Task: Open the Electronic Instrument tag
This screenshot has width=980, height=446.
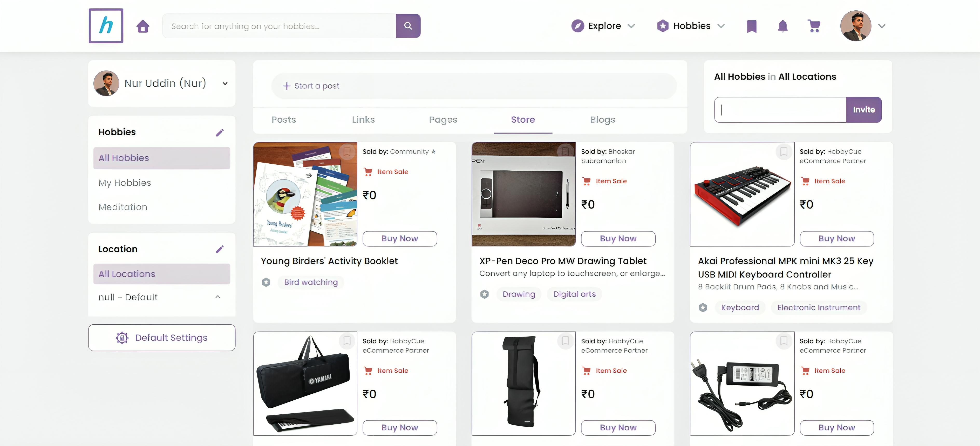Action: 819,308
